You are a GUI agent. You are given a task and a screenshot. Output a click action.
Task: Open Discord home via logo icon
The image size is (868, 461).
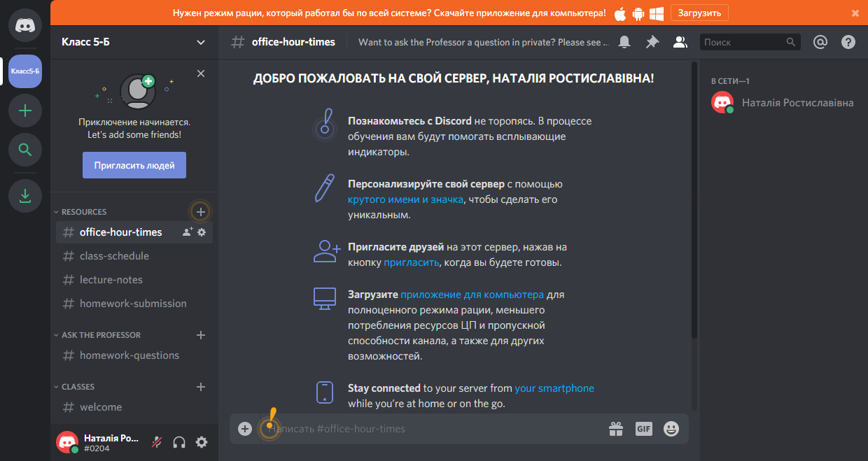tap(25, 25)
